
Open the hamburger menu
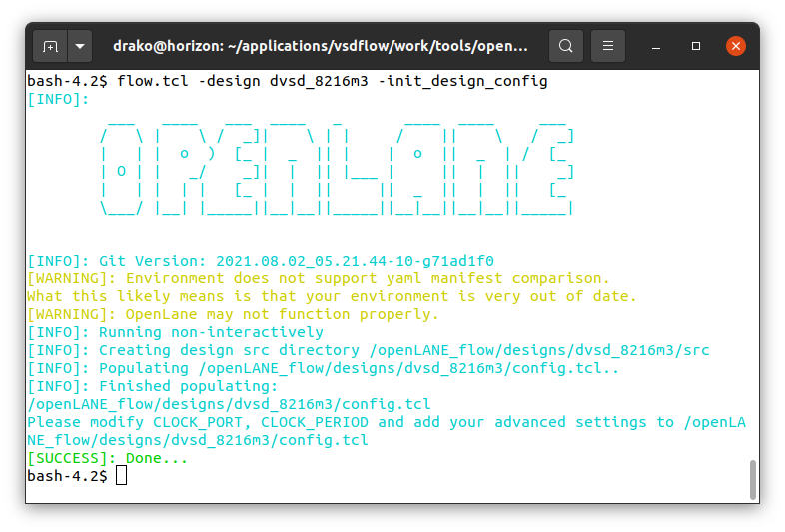tap(608, 46)
